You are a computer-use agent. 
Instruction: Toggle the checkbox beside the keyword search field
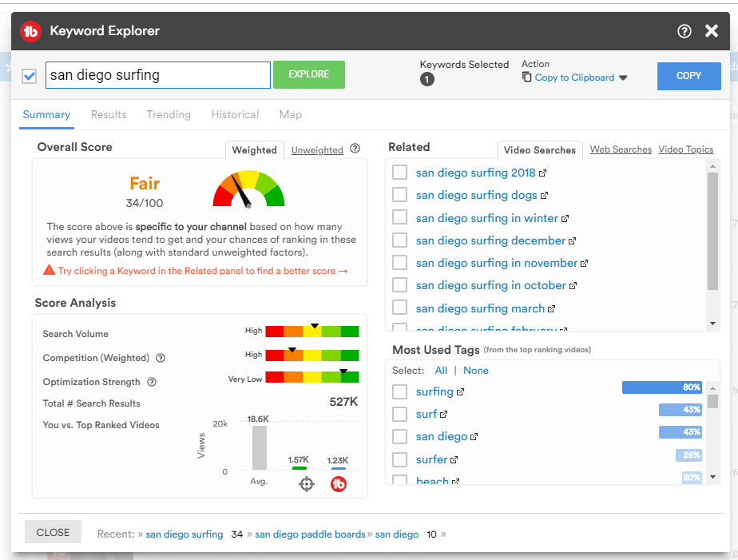pos(30,76)
